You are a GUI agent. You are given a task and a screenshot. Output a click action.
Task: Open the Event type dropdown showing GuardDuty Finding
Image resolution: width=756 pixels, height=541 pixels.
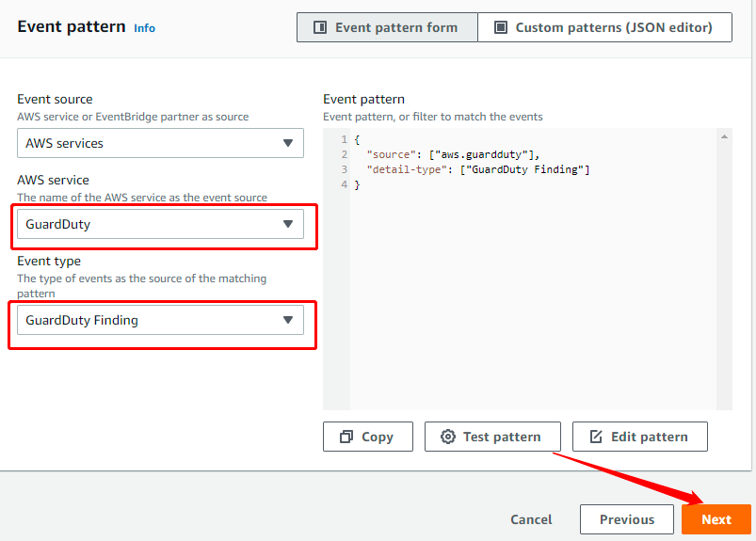coord(160,320)
